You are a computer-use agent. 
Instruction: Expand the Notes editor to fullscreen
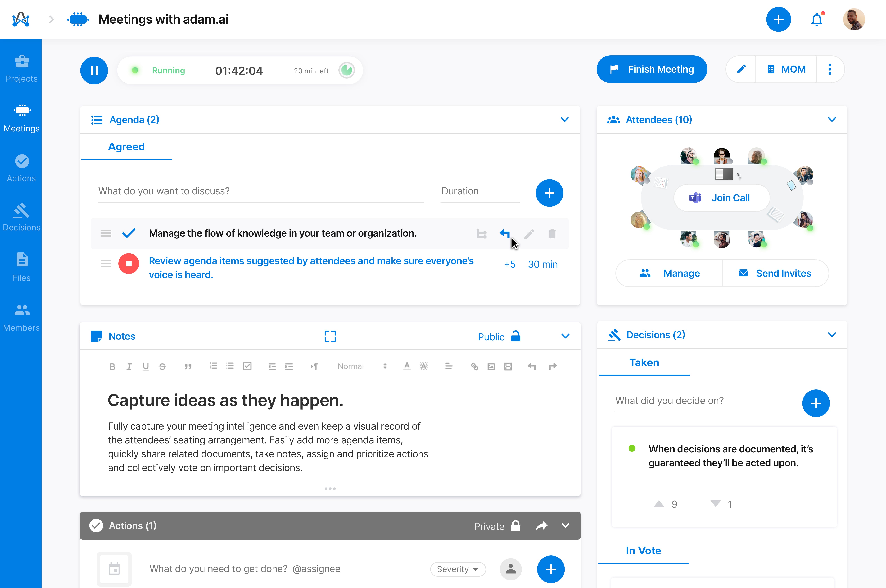pyautogui.click(x=329, y=336)
